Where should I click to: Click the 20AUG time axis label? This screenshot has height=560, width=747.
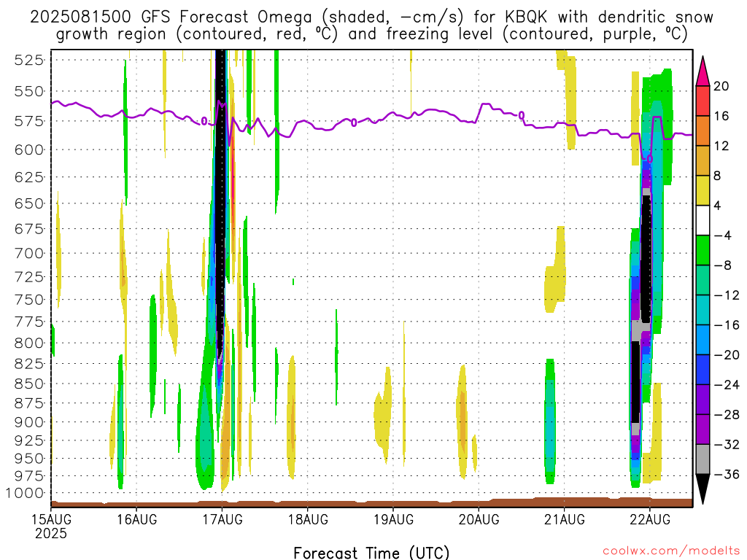[479, 519]
